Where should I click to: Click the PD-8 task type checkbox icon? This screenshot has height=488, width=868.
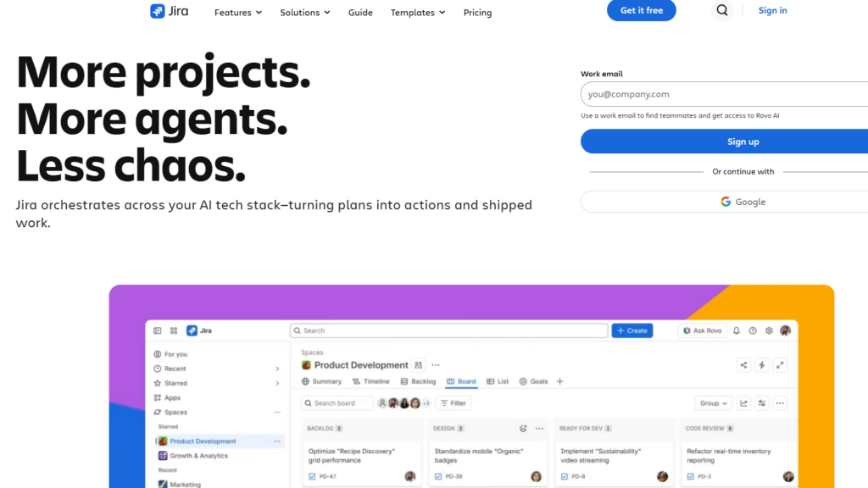pyautogui.click(x=565, y=476)
